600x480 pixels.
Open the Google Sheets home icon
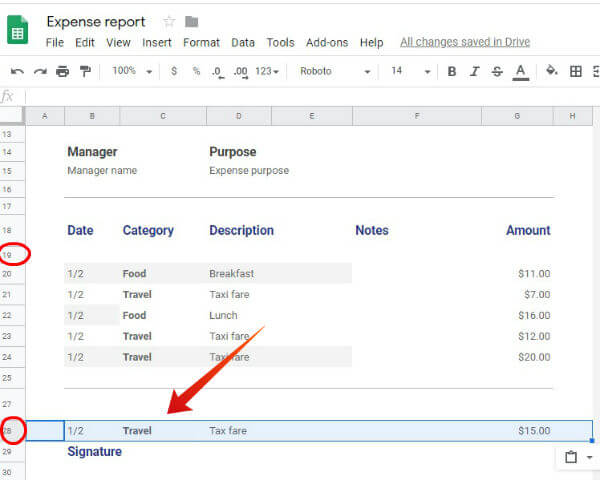pos(17,30)
